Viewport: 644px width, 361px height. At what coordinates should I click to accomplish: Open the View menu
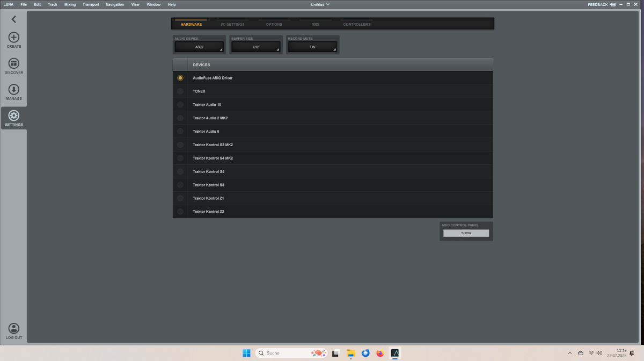coord(135,4)
